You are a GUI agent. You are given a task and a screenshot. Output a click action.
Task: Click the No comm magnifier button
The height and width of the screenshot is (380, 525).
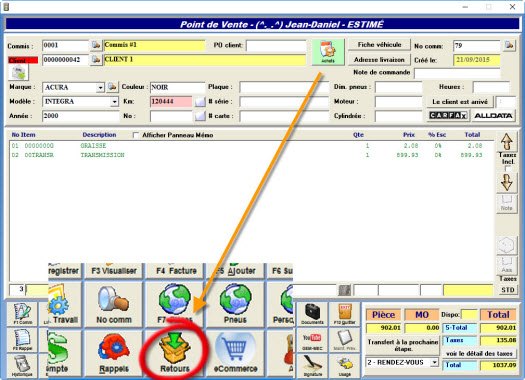coord(114,304)
